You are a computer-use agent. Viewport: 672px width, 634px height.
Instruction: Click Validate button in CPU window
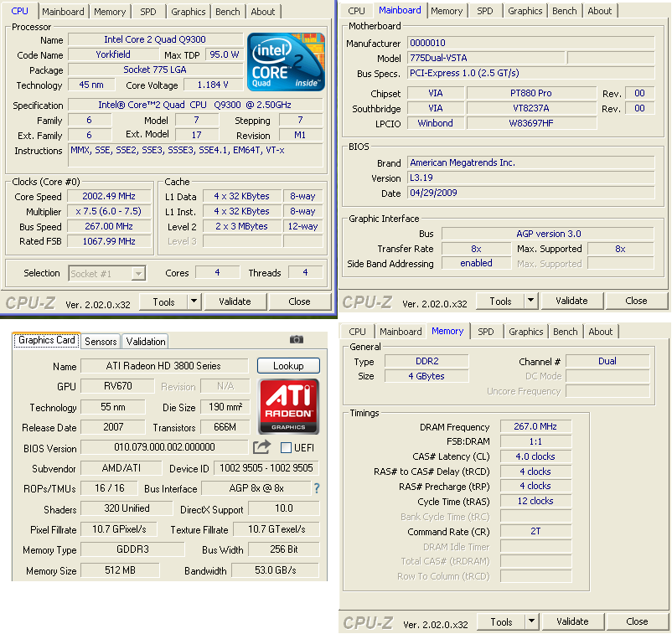[x=235, y=302]
